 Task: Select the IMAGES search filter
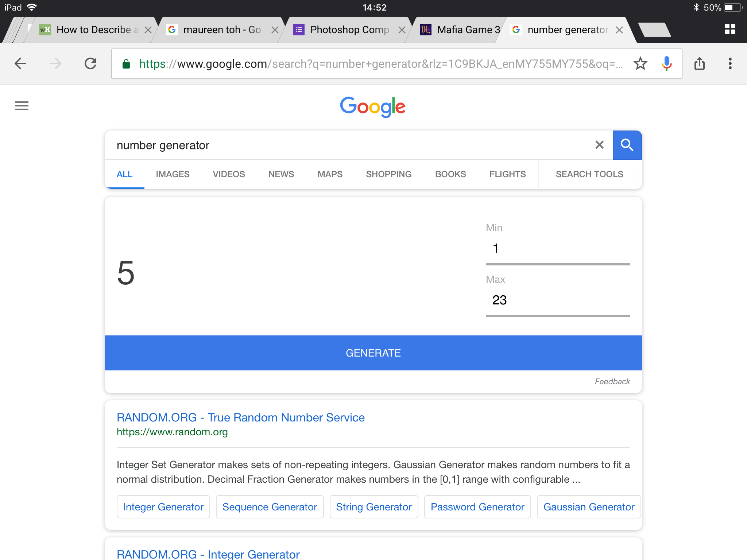click(x=173, y=174)
